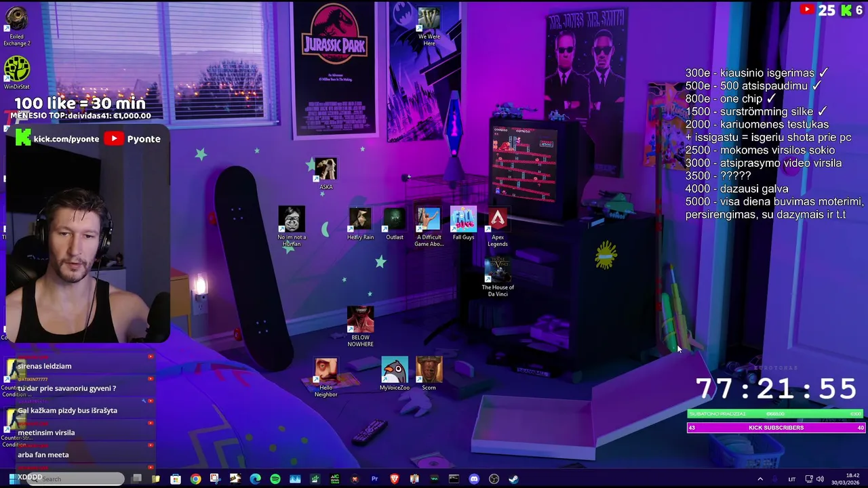868x488 pixels.
Task: Open the command prompt taskbar icon
Action: tap(454, 479)
